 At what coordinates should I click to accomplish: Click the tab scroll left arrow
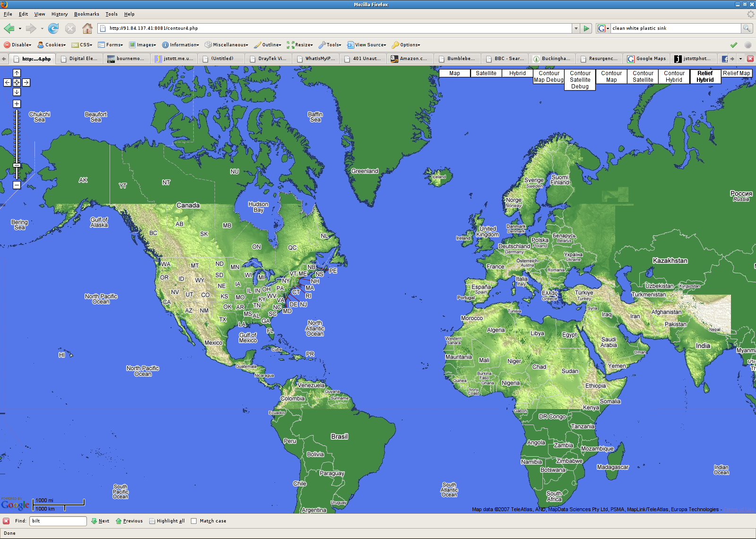pos(4,59)
